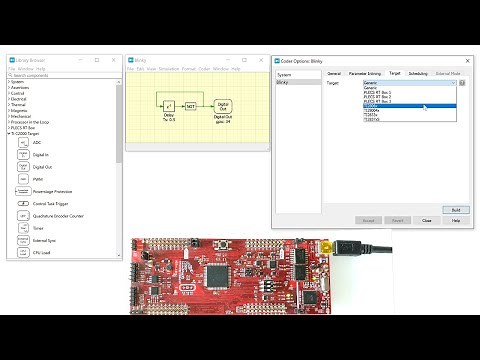480x360 pixels.
Task: Click the NOT block in Blinky schematic
Action: point(190,106)
